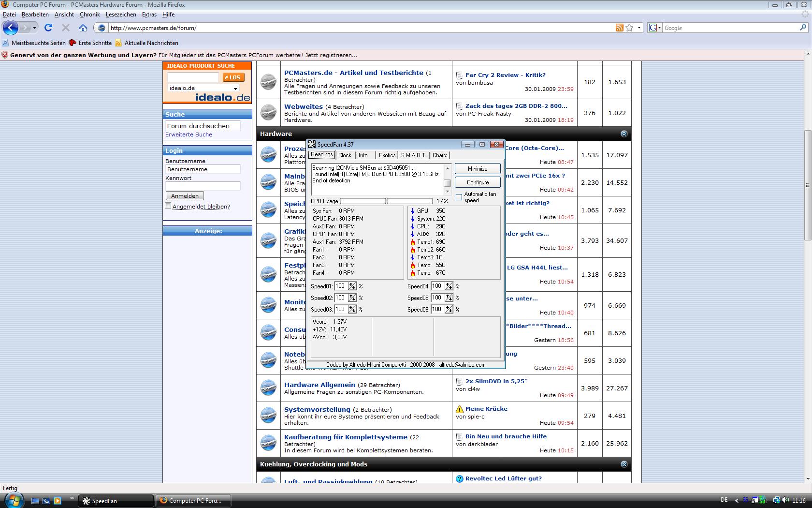Click the network tray icon

coord(776,500)
